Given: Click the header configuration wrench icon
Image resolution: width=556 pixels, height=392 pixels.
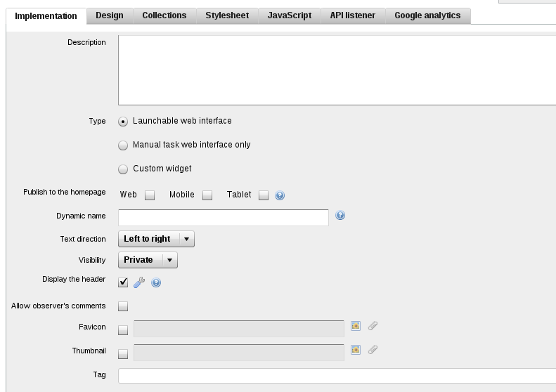Looking at the screenshot, I should click(x=139, y=282).
